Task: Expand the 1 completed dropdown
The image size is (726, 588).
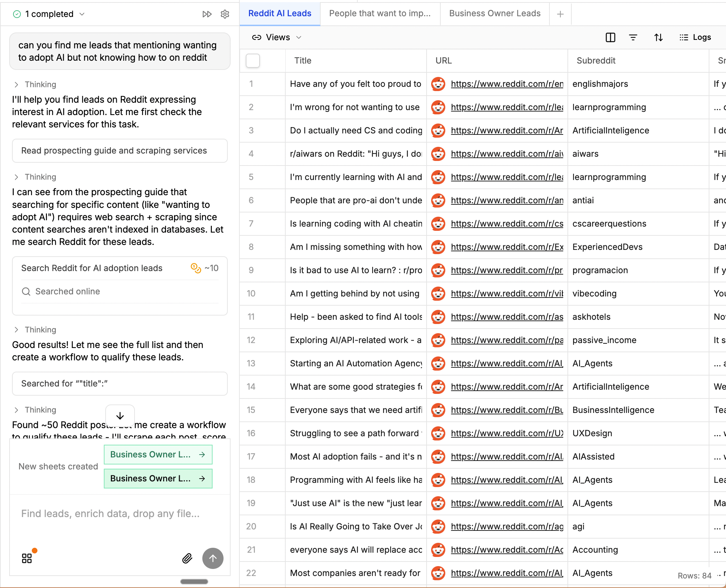Action: (x=49, y=14)
